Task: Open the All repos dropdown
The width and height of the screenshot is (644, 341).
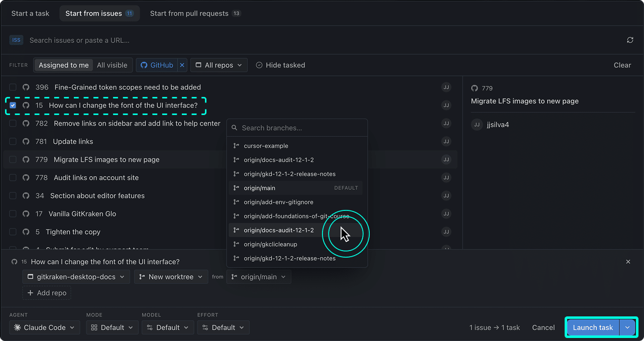Action: click(x=219, y=65)
